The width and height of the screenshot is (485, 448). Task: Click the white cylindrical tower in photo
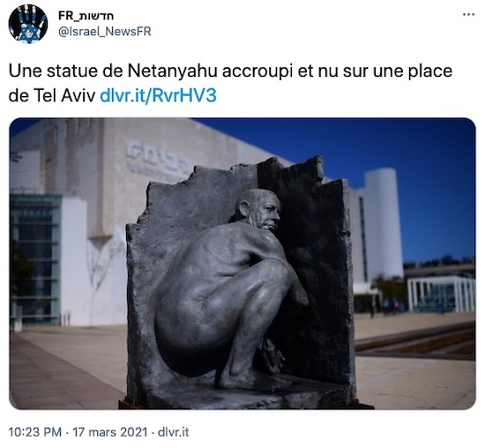(x=384, y=223)
